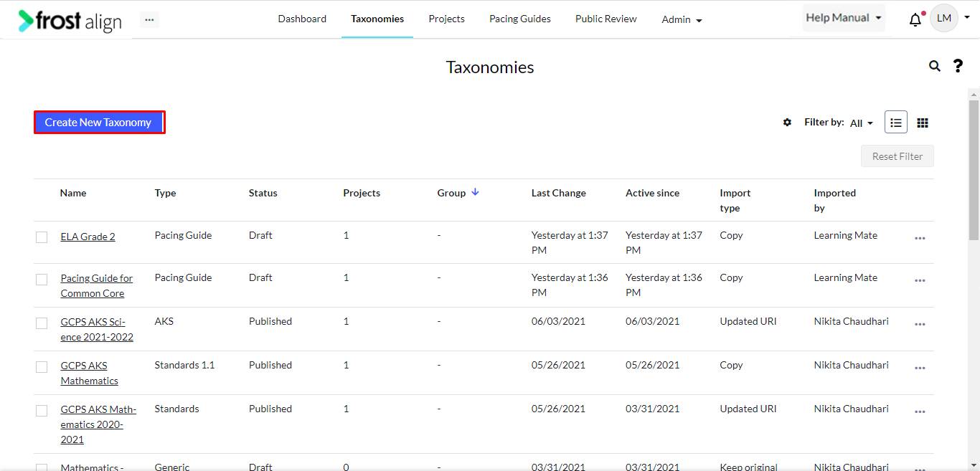The image size is (980, 471).
Task: Open the GCPS AKS Mathematics 2020-2021 taxonomy link
Action: pyautogui.click(x=98, y=424)
